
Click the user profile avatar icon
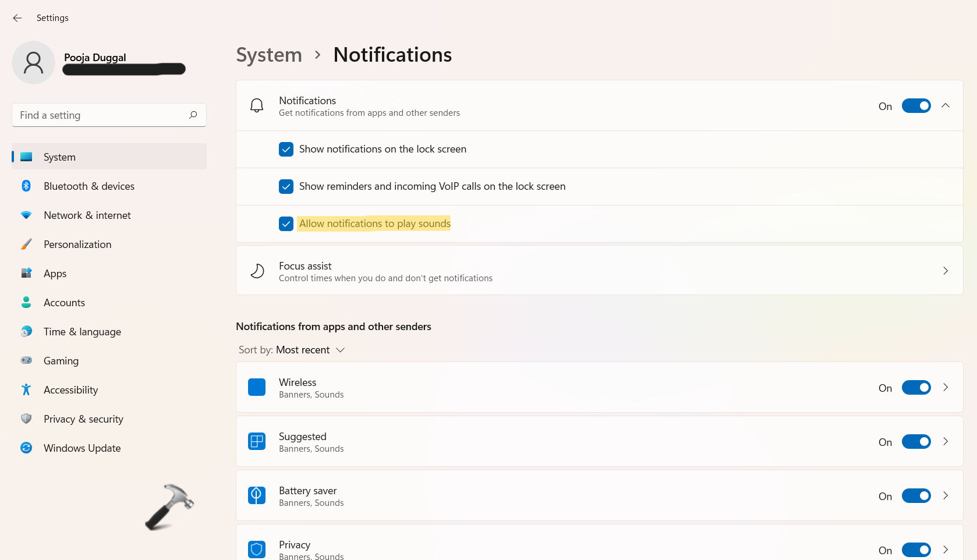click(x=33, y=63)
